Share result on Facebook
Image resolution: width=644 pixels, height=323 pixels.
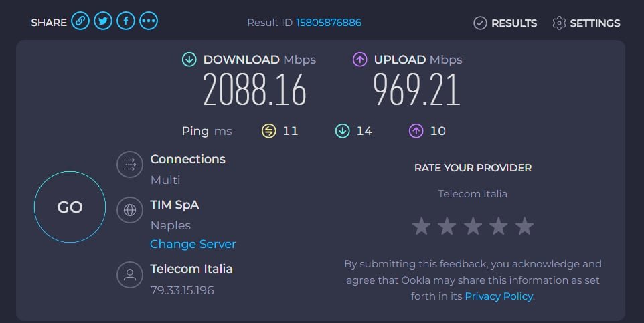click(x=126, y=22)
